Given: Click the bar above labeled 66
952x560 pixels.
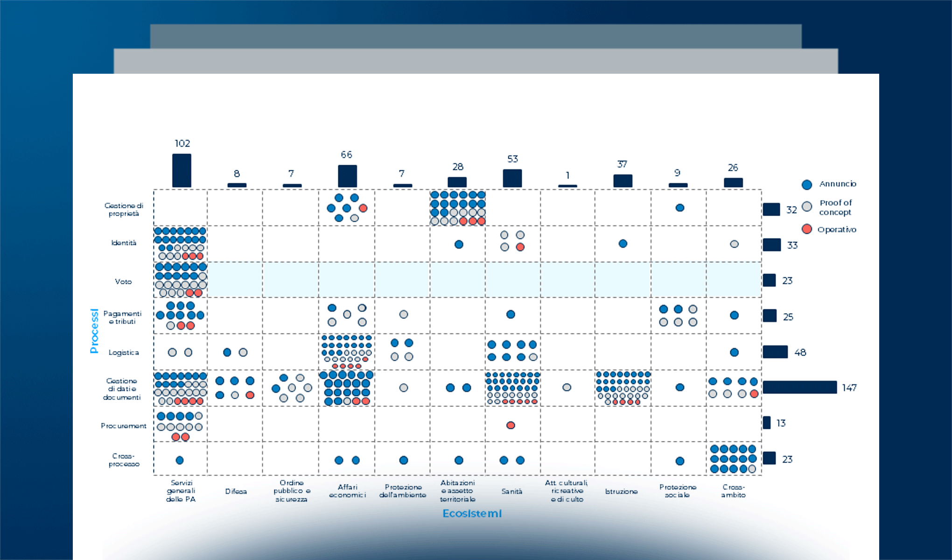Looking at the screenshot, I should point(347,176).
